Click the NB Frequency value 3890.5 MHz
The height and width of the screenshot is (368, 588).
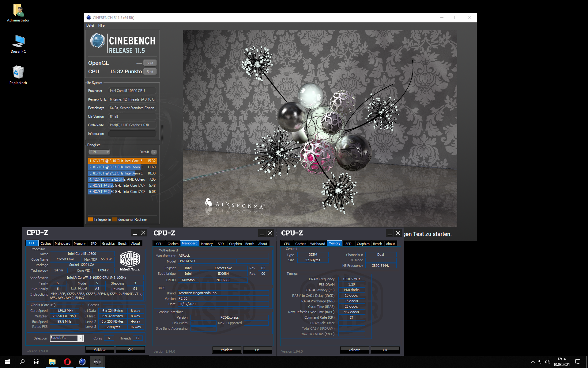tap(381, 266)
